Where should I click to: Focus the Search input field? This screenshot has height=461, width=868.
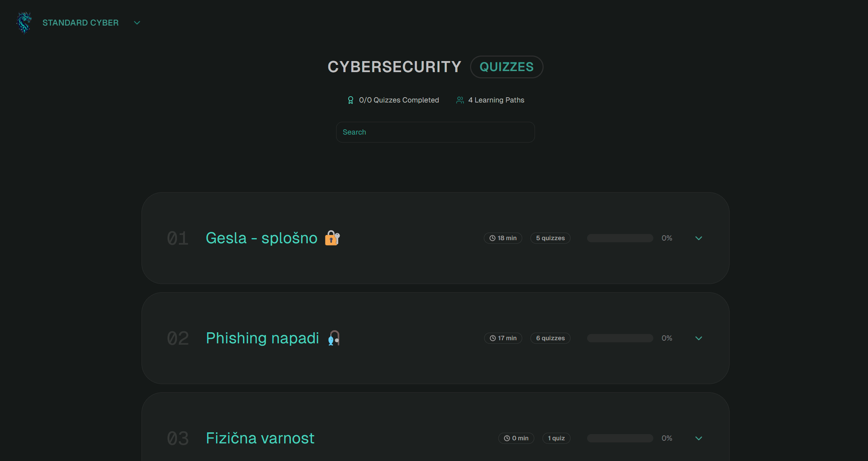point(435,132)
